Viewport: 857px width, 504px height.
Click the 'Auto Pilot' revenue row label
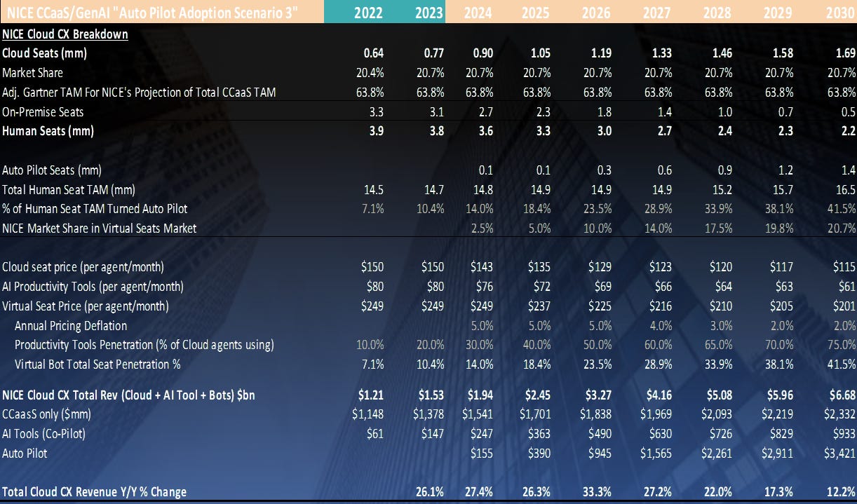[x=25, y=454]
